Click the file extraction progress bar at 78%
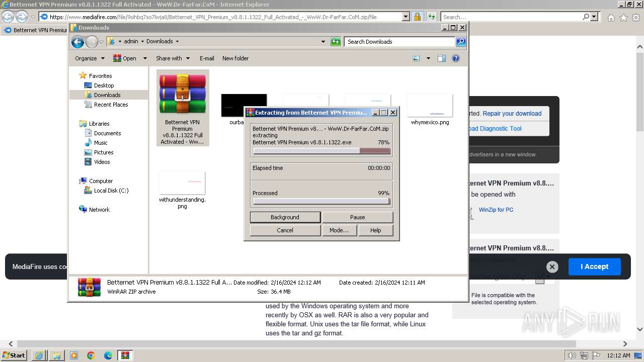 (x=322, y=151)
